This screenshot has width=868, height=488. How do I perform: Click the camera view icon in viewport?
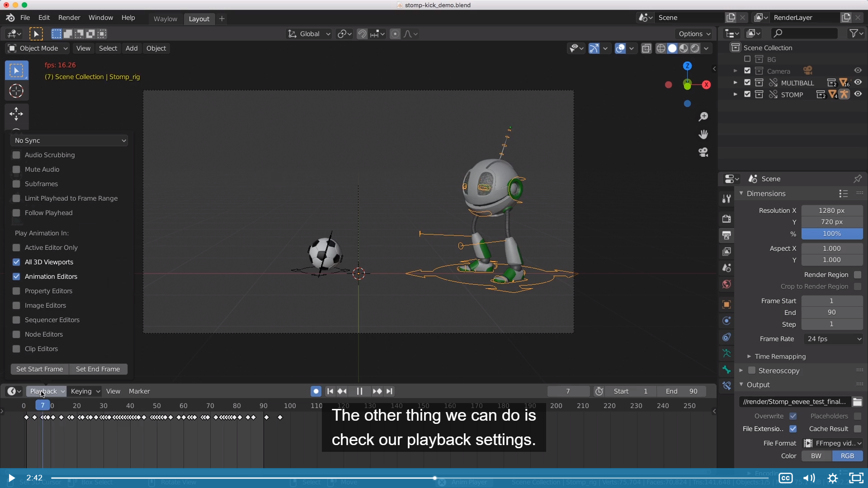point(703,152)
